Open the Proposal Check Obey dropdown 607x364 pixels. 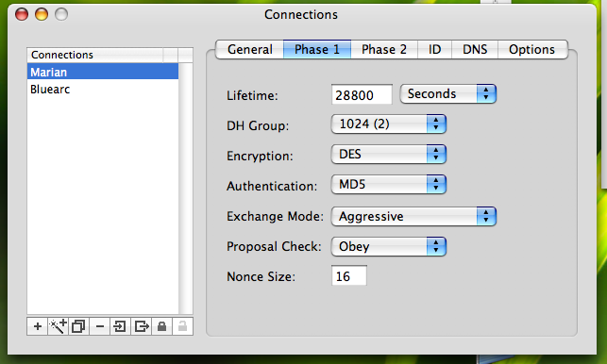point(389,246)
